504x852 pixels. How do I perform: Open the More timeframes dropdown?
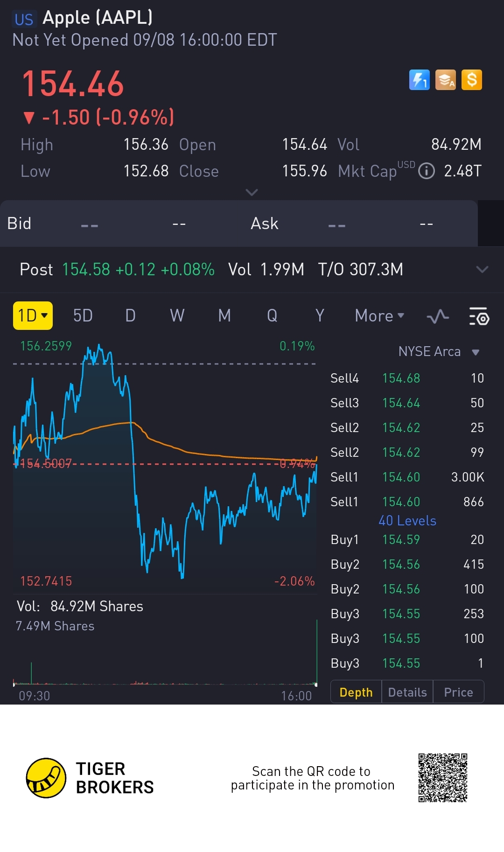point(379,316)
